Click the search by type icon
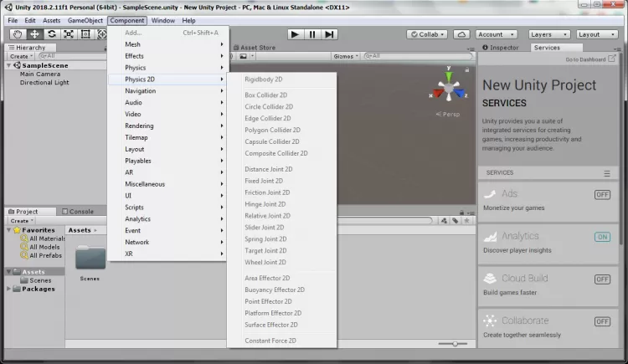The height and width of the screenshot is (364, 628). 444,221
